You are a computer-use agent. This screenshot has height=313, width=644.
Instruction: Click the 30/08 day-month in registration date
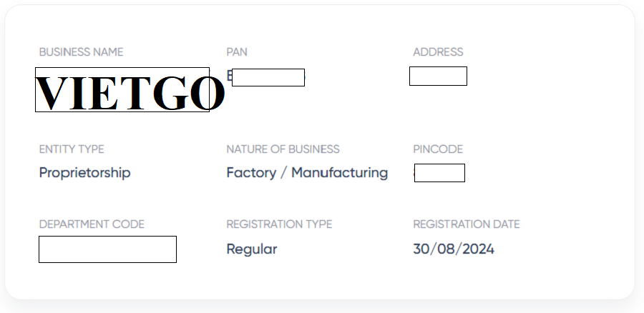(x=431, y=249)
